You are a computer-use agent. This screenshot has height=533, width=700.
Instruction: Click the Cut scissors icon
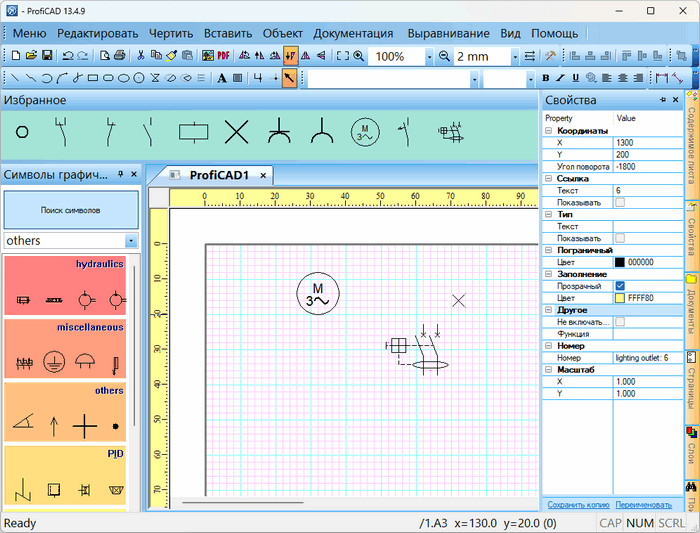click(141, 56)
